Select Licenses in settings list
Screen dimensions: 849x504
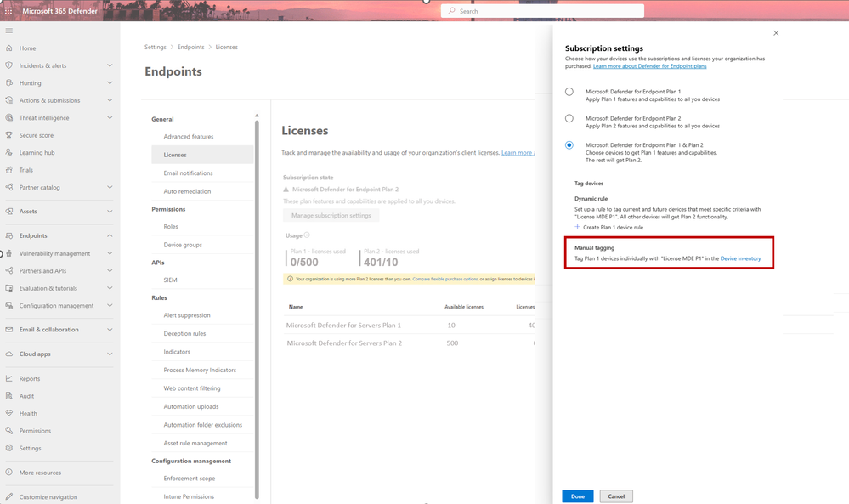[202, 155]
